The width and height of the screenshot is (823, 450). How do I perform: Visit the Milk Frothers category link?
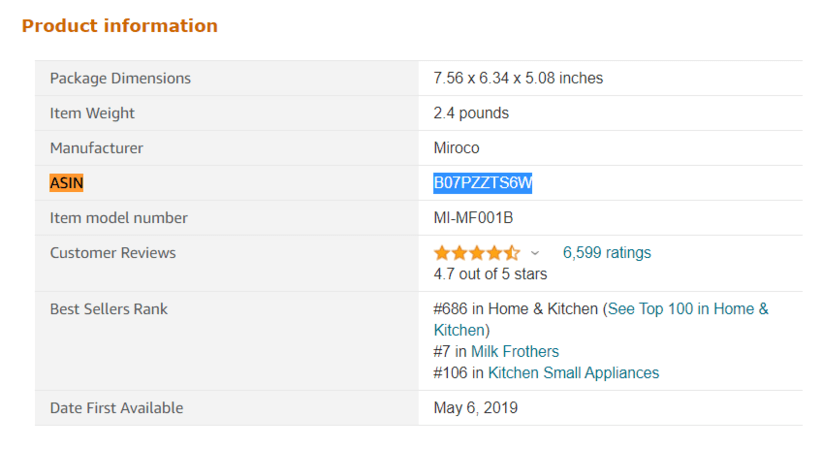point(515,351)
